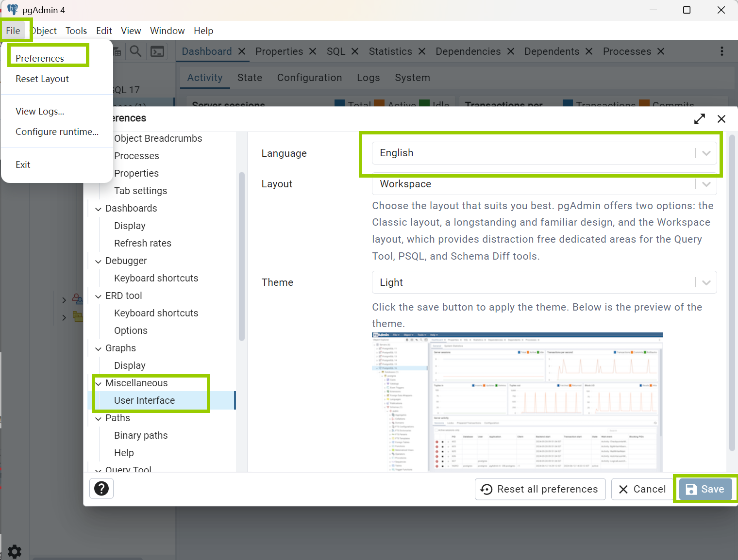Open the Edit menu

[x=104, y=31]
